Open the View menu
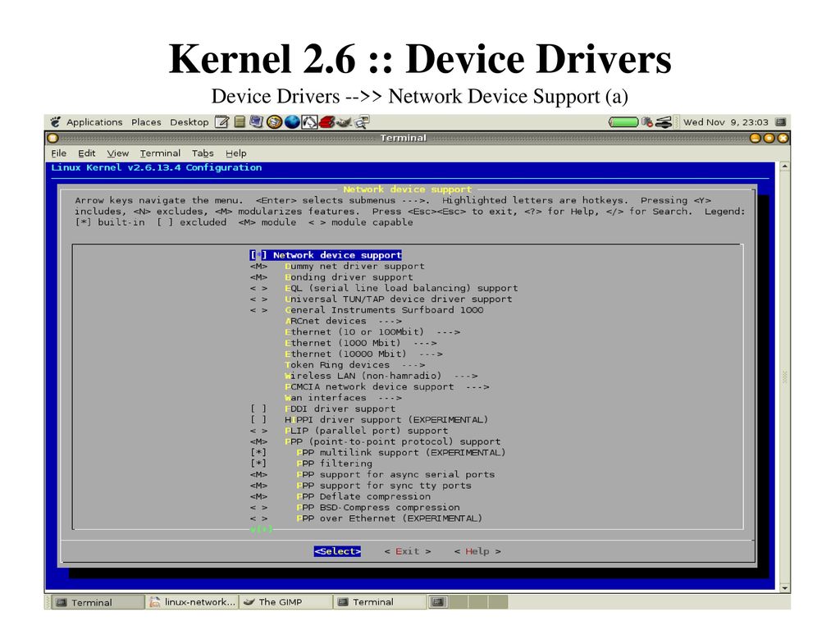Image resolution: width=840 pixels, height=630 pixels. click(x=118, y=153)
